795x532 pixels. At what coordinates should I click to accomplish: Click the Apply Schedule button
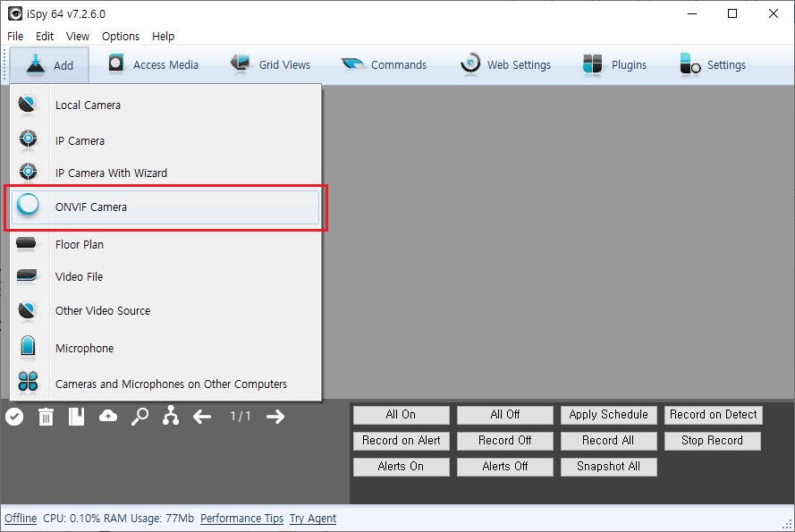click(x=608, y=414)
